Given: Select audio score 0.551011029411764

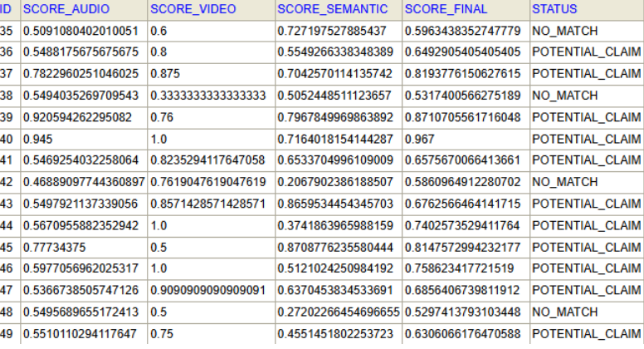Looking at the screenshot, I should coord(80,333).
